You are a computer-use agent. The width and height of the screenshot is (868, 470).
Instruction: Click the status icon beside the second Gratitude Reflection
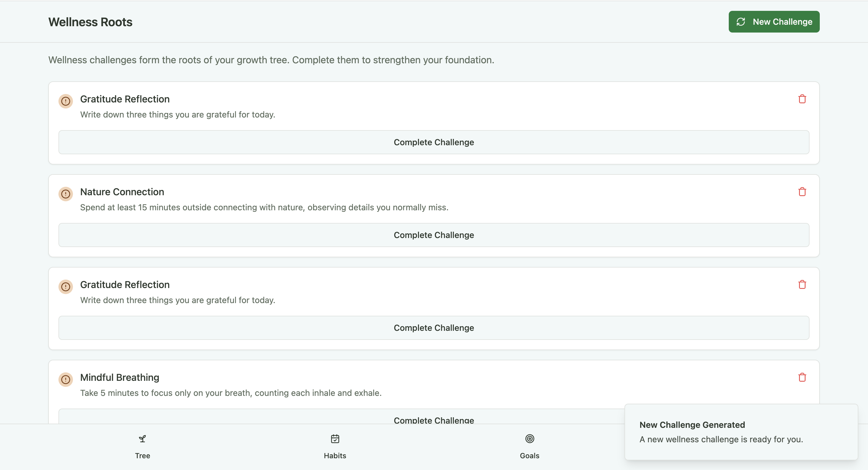[x=66, y=287]
